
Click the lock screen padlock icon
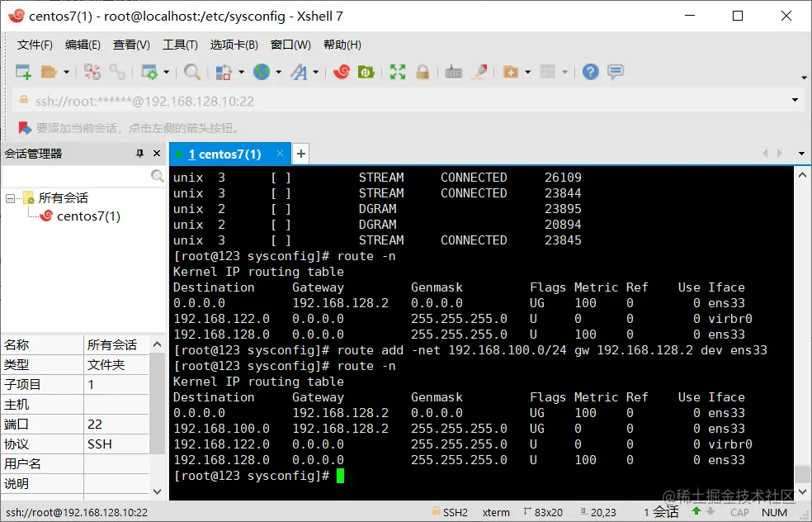point(423,72)
